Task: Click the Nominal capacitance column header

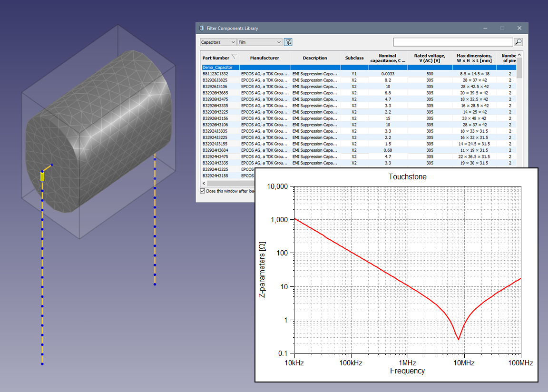Action: (x=388, y=58)
